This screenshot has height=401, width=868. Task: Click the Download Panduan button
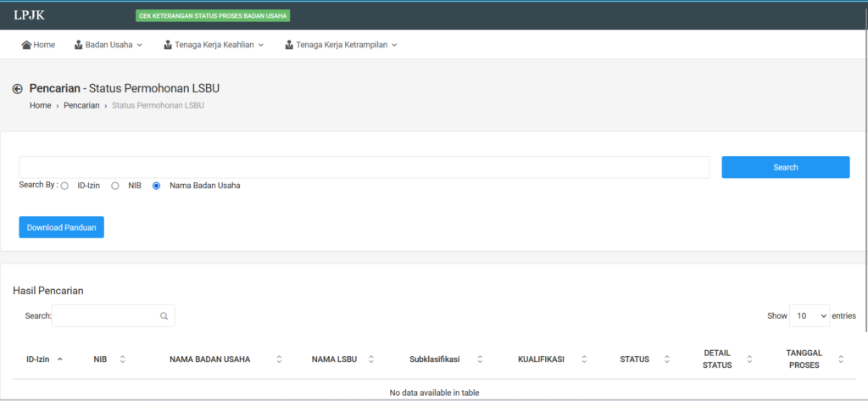[61, 227]
